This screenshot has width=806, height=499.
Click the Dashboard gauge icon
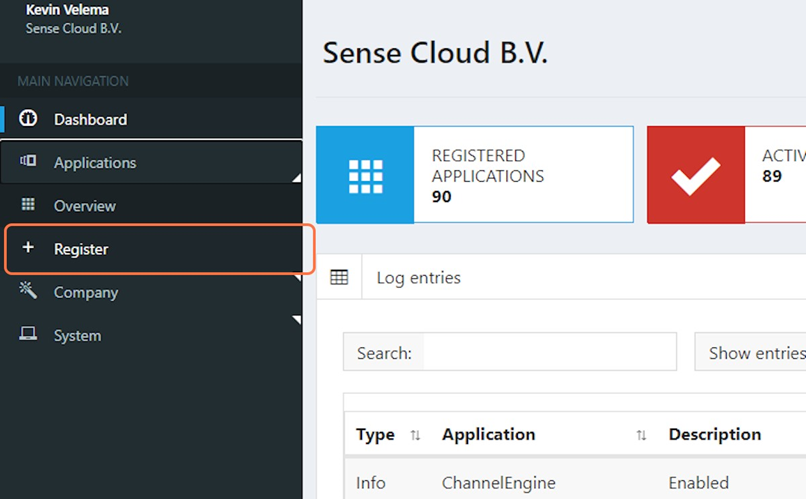tap(28, 118)
